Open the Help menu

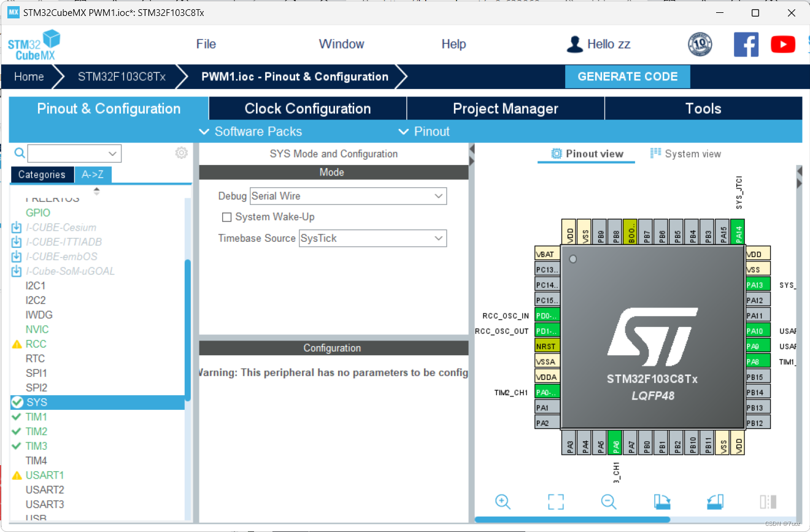coord(454,44)
